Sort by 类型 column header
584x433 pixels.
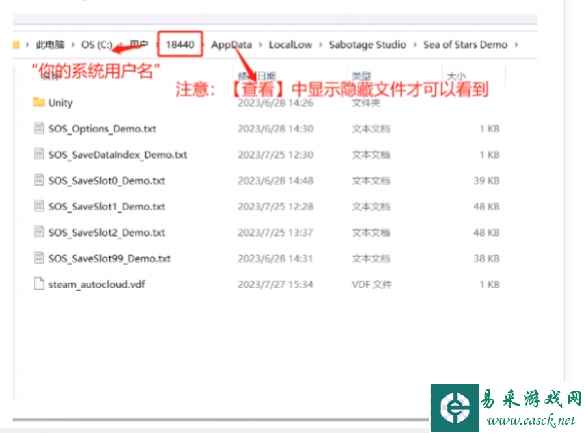tap(361, 76)
